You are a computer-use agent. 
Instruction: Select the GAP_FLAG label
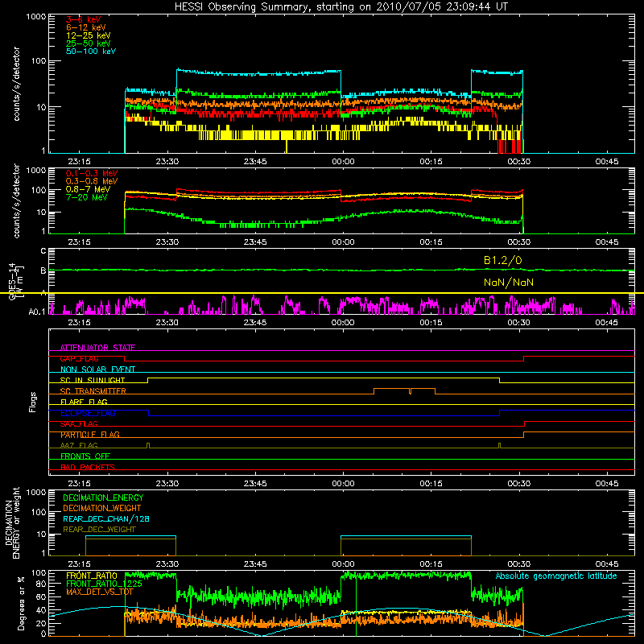tap(79, 358)
